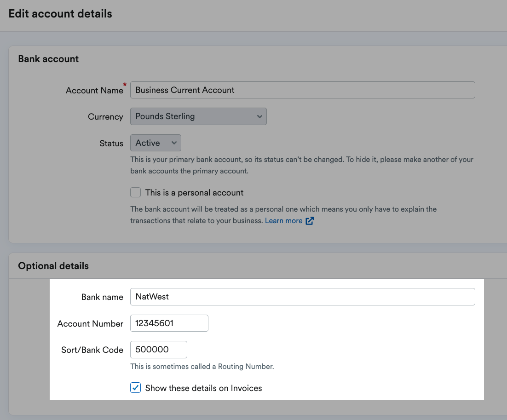
Task: Click the Sort/Bank Code field showing 500000
Action: click(158, 350)
